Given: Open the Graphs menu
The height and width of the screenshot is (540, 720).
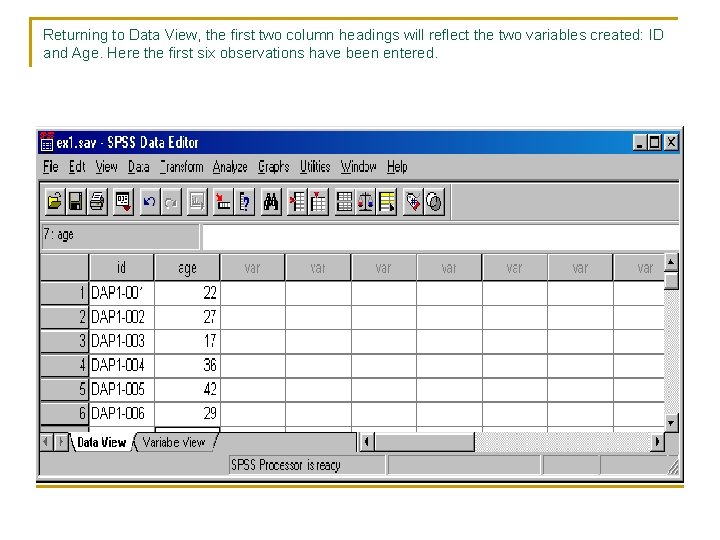Looking at the screenshot, I should coord(274,167).
